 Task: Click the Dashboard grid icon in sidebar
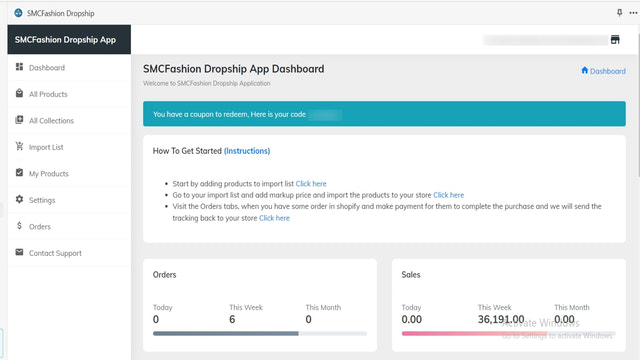pyautogui.click(x=19, y=67)
